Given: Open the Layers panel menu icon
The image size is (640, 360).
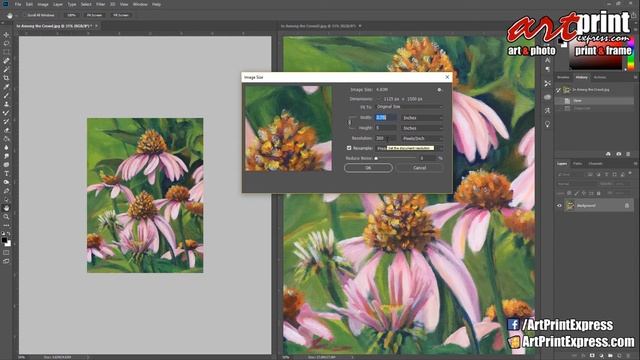Looking at the screenshot, I should coord(635,164).
